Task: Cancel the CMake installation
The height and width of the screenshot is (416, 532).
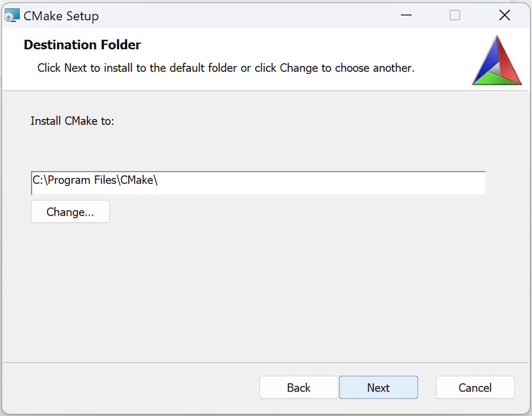Action: [x=475, y=387]
